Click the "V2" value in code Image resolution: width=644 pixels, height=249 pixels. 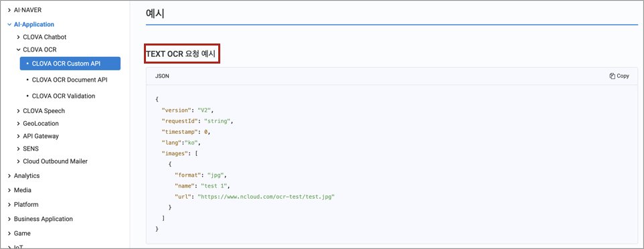tap(204, 110)
